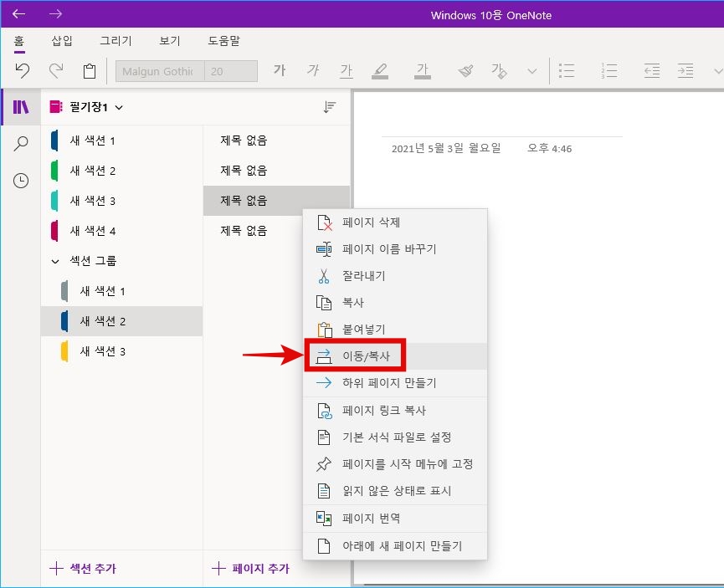The height and width of the screenshot is (588, 724).
Task: Choose 페이지 번역 from context menu
Action: click(395, 519)
